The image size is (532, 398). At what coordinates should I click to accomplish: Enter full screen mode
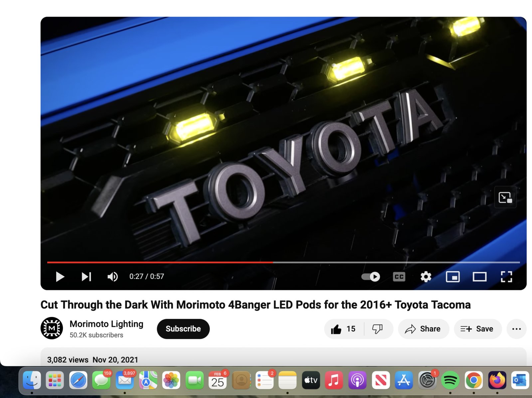point(506,277)
